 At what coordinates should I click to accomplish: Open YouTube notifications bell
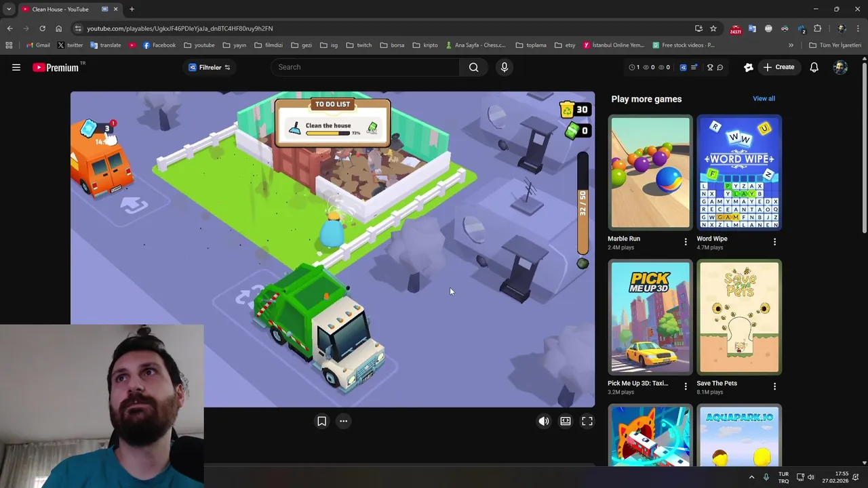point(814,67)
